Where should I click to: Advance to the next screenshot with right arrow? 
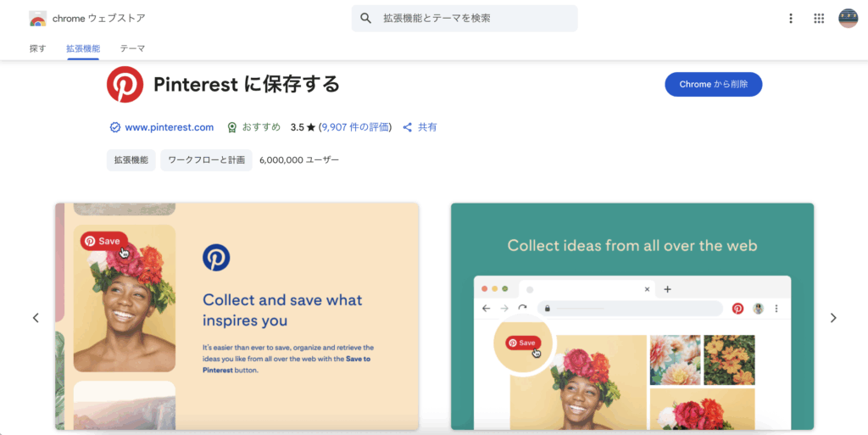[833, 318]
